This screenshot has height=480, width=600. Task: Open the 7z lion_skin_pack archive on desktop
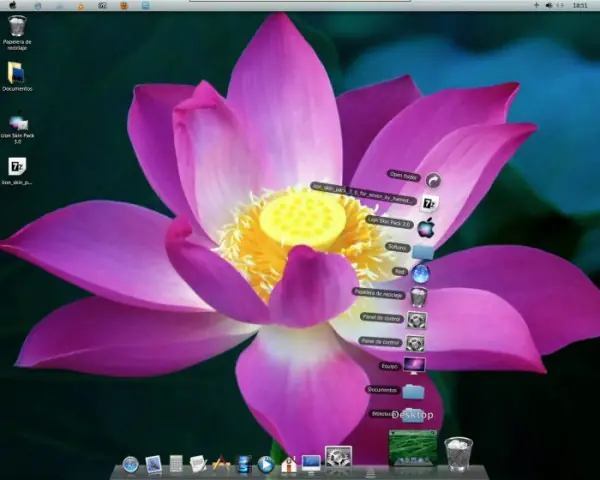[x=17, y=167]
